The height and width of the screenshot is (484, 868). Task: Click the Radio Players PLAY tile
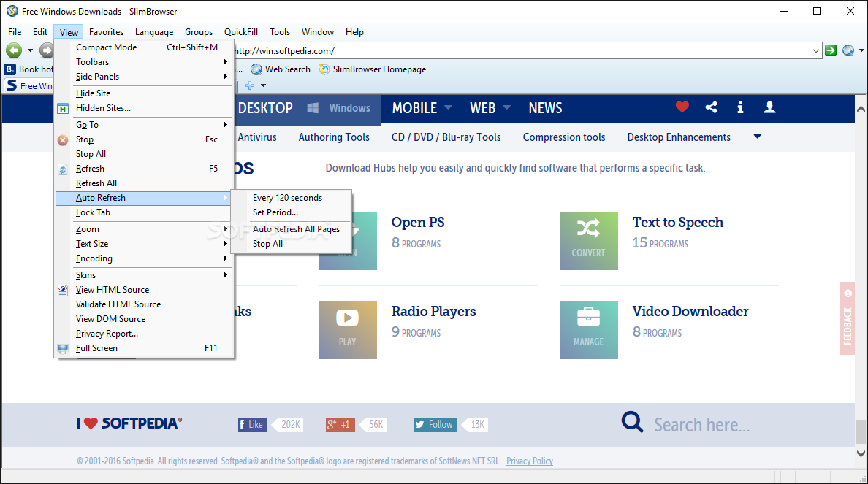(348, 330)
